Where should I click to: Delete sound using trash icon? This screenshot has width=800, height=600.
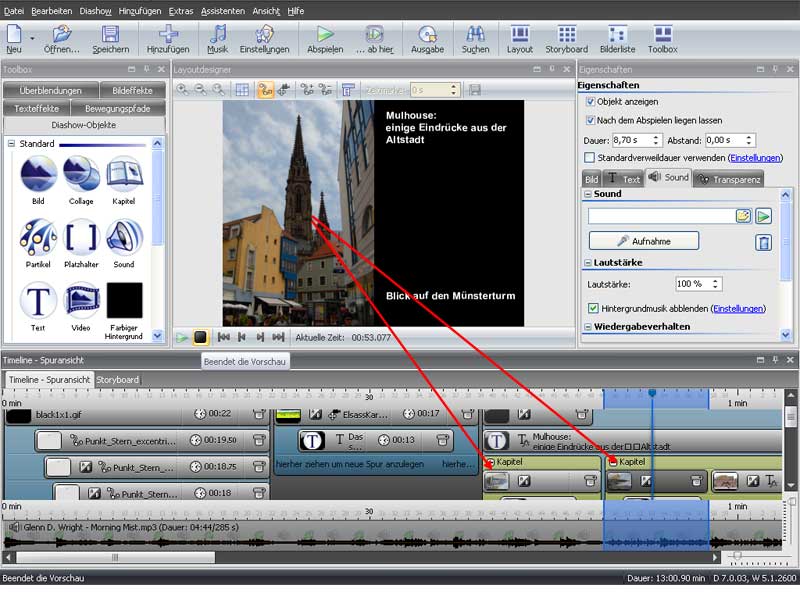[x=763, y=242]
